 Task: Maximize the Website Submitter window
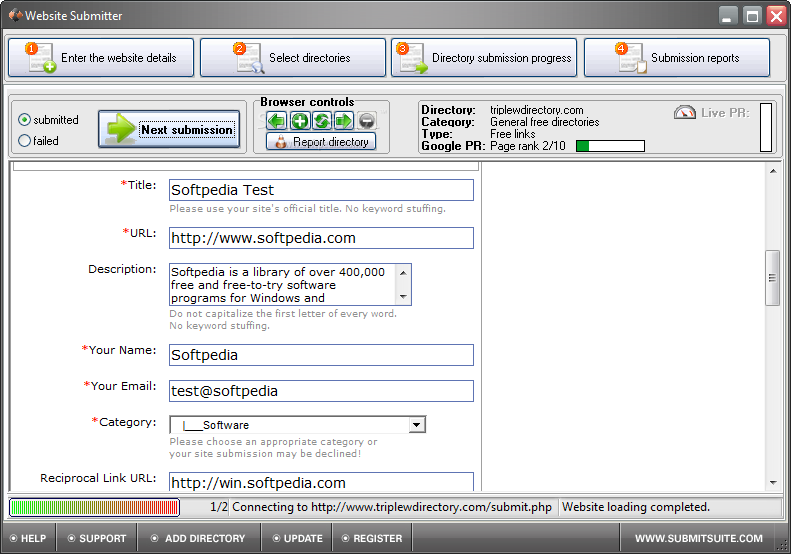pos(752,16)
